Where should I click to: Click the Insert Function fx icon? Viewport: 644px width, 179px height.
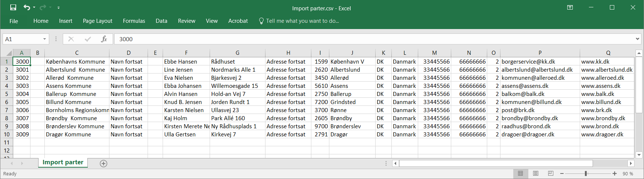point(104,39)
